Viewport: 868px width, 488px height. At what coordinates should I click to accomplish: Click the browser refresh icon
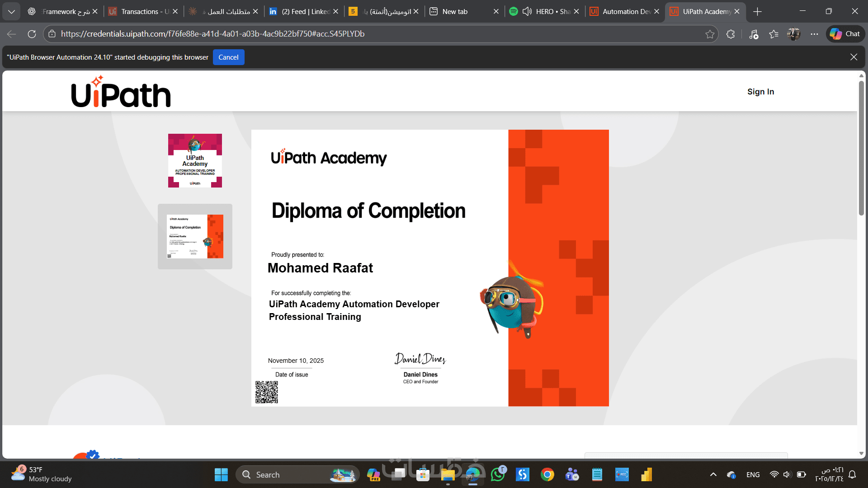pyautogui.click(x=32, y=34)
